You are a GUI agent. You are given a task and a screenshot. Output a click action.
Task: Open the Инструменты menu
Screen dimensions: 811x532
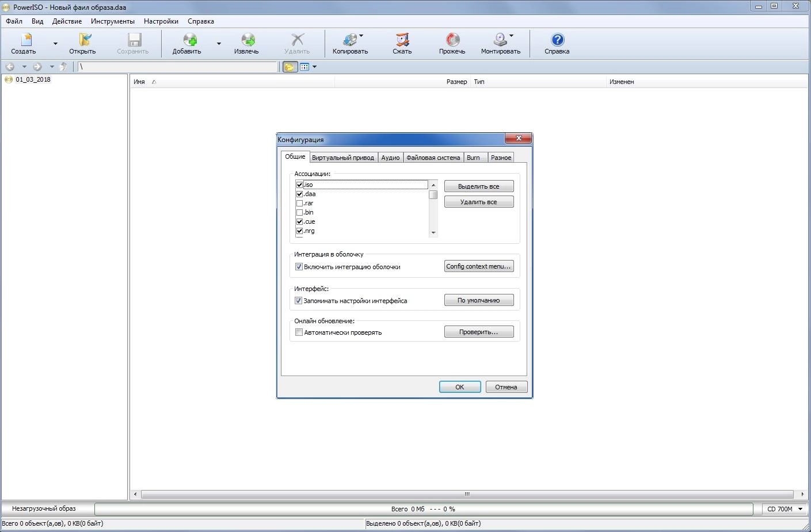pos(113,21)
